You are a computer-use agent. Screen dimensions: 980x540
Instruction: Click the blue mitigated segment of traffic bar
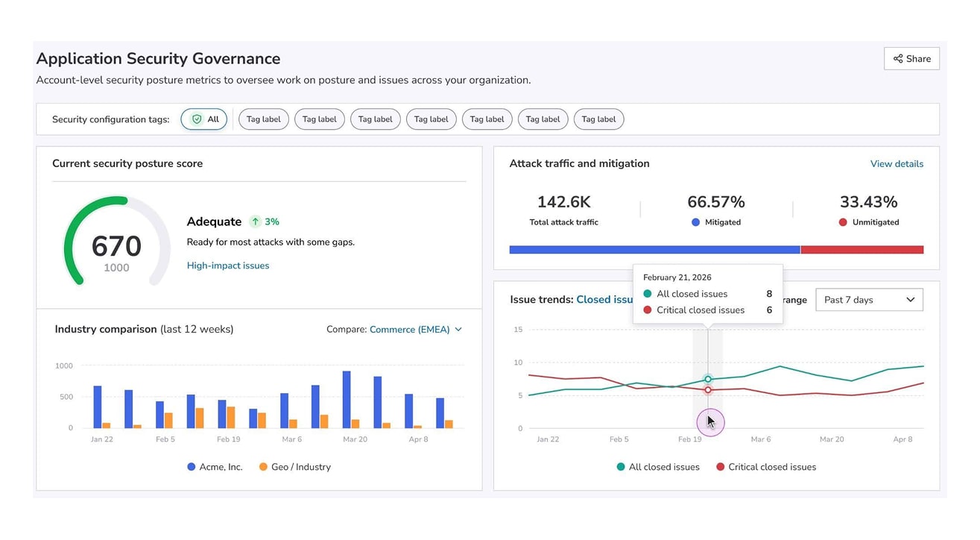tap(654, 250)
